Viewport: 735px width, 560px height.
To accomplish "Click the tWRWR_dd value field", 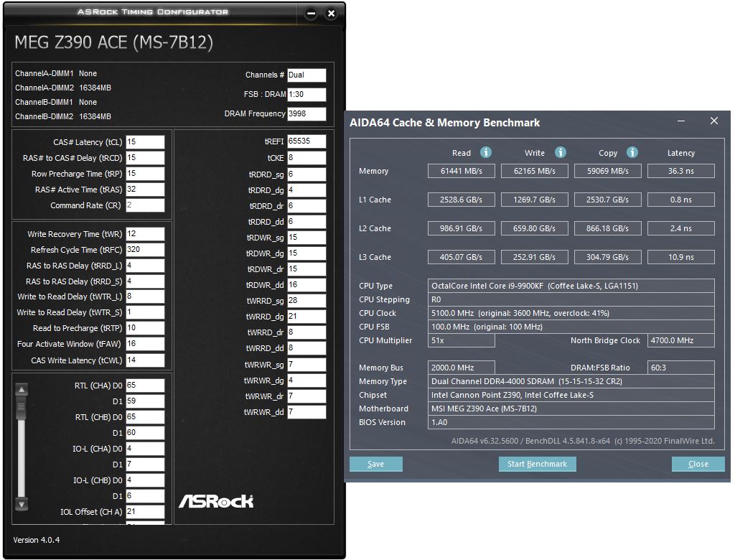I will [x=306, y=412].
